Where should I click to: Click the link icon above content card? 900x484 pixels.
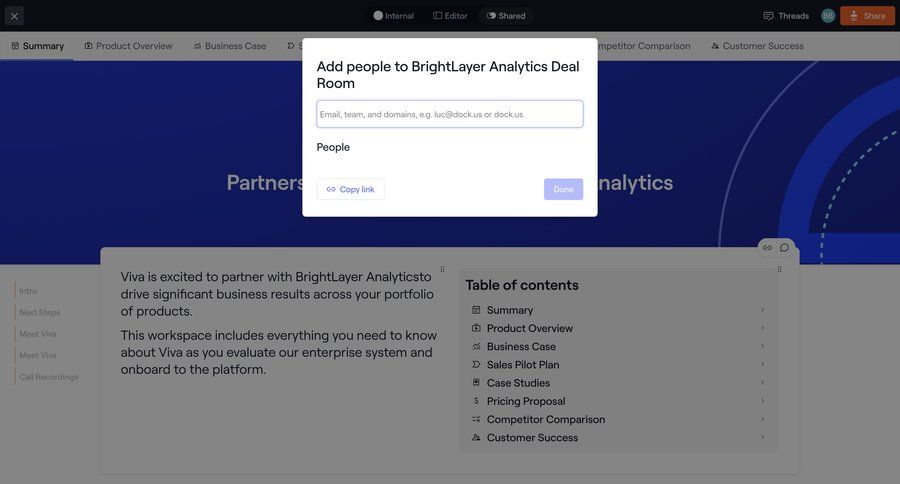click(767, 247)
